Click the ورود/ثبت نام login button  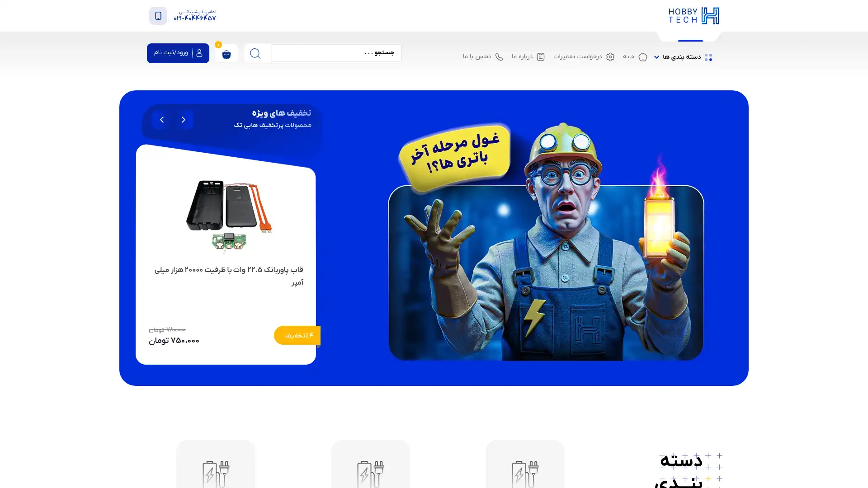pos(178,53)
